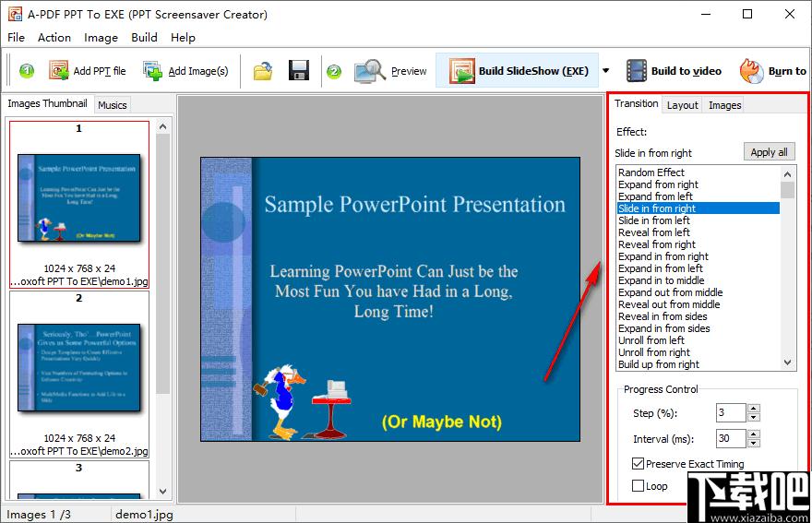Screen dimensions: 812x523
Task: Open the Image menu
Action: point(101,37)
